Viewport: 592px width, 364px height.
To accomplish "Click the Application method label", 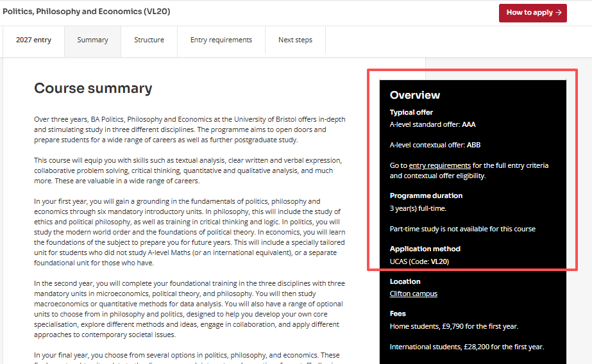I will [425, 249].
